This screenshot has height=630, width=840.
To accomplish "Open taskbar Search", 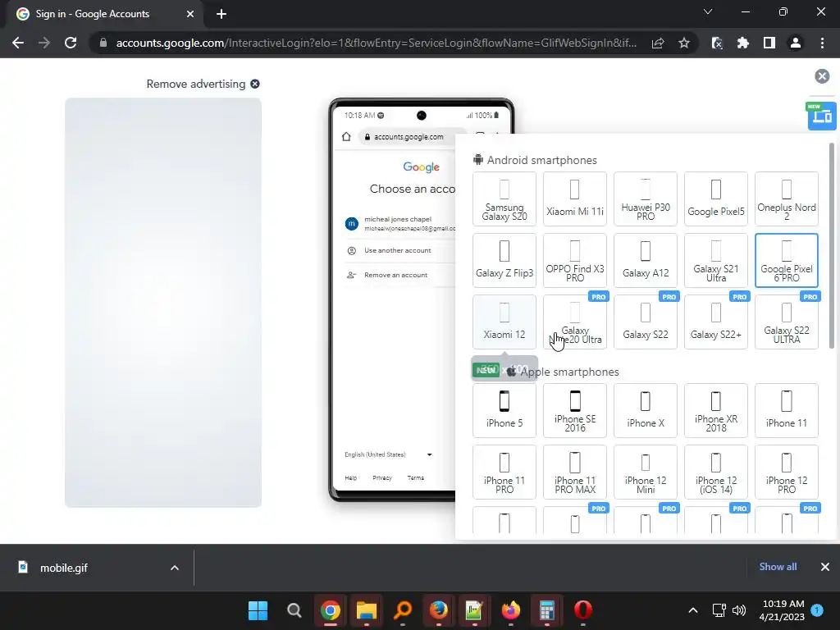I will [x=294, y=610].
